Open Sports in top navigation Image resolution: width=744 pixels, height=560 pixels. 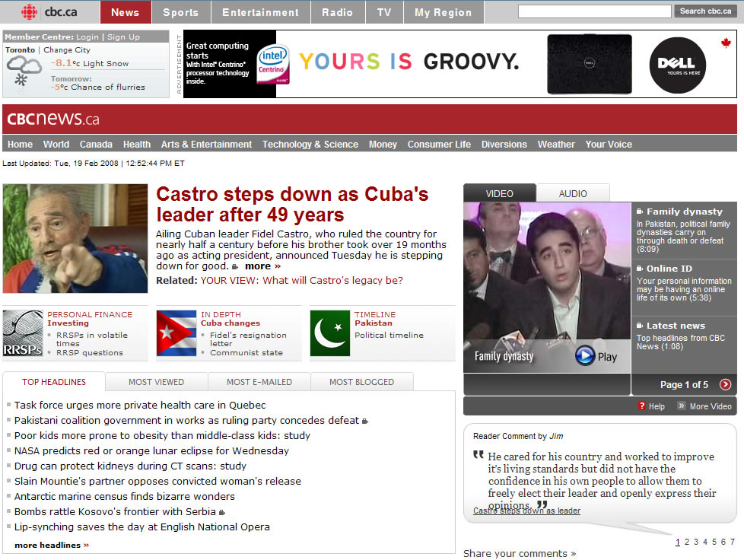click(180, 12)
